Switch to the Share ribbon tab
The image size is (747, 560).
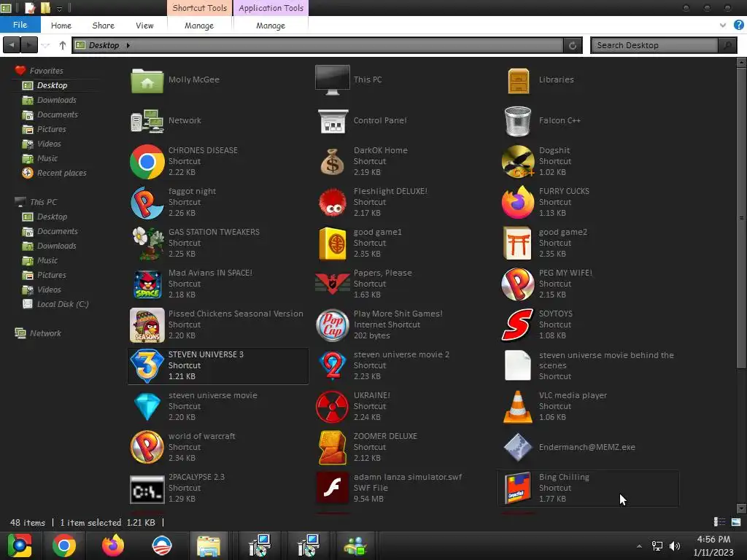[x=104, y=26]
